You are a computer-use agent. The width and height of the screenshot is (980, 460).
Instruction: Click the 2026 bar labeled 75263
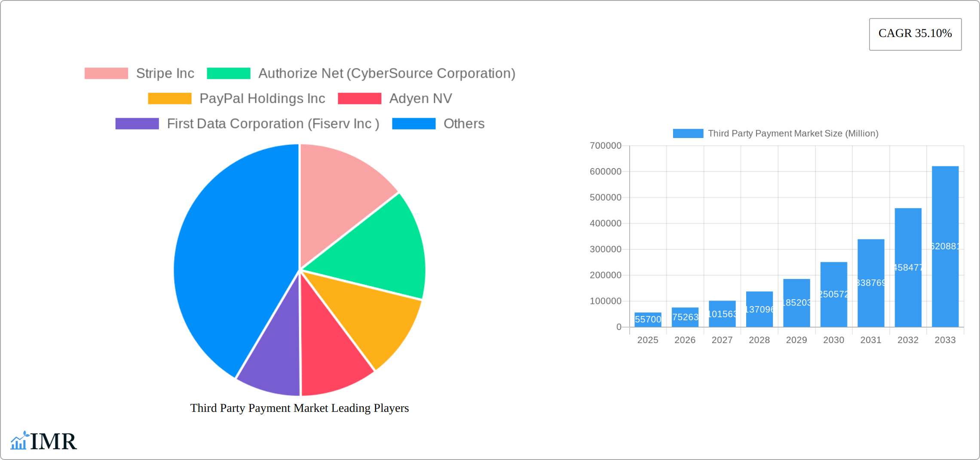tap(685, 317)
